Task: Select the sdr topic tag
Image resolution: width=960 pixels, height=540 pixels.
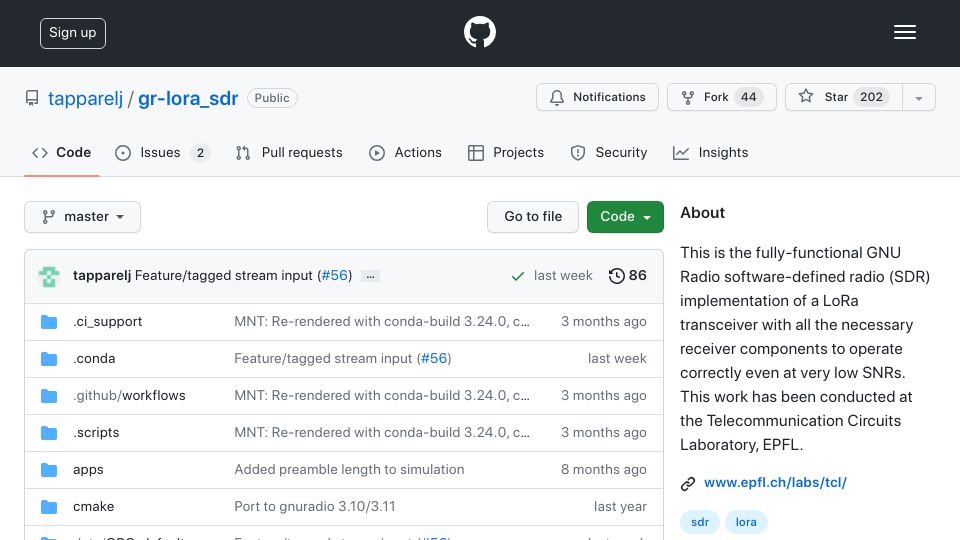Action: pos(700,522)
